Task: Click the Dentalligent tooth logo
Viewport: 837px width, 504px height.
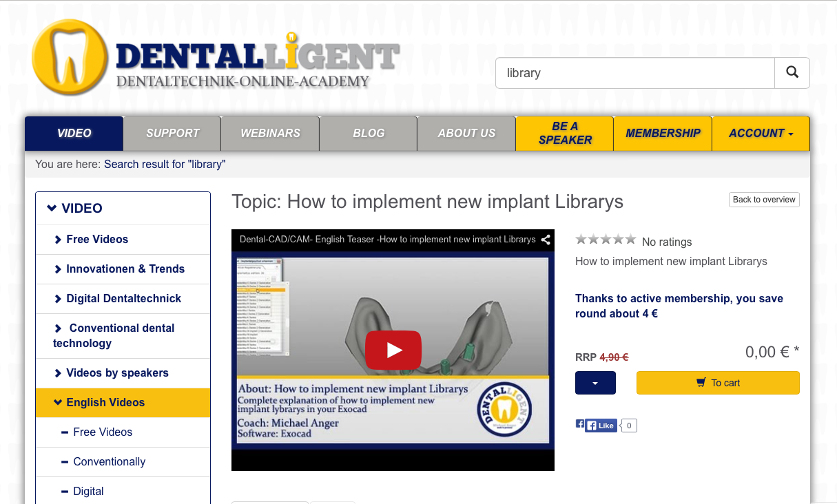Action: 70,57
